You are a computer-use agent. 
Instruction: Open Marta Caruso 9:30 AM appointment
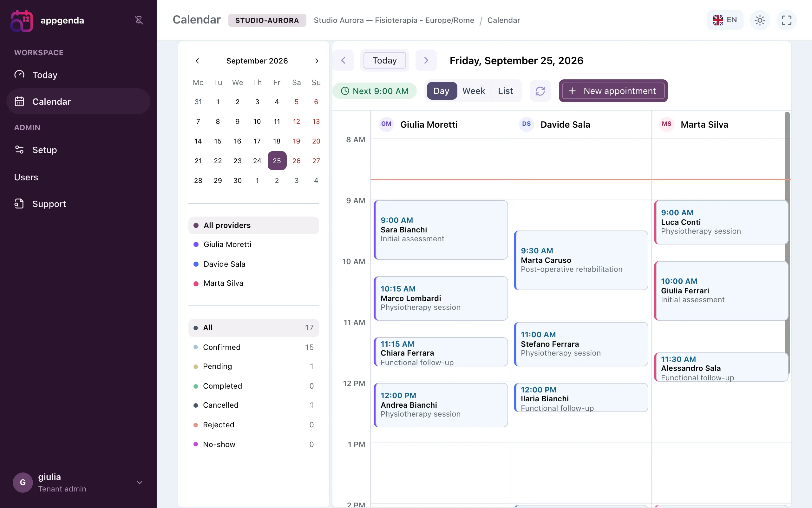pyautogui.click(x=581, y=260)
